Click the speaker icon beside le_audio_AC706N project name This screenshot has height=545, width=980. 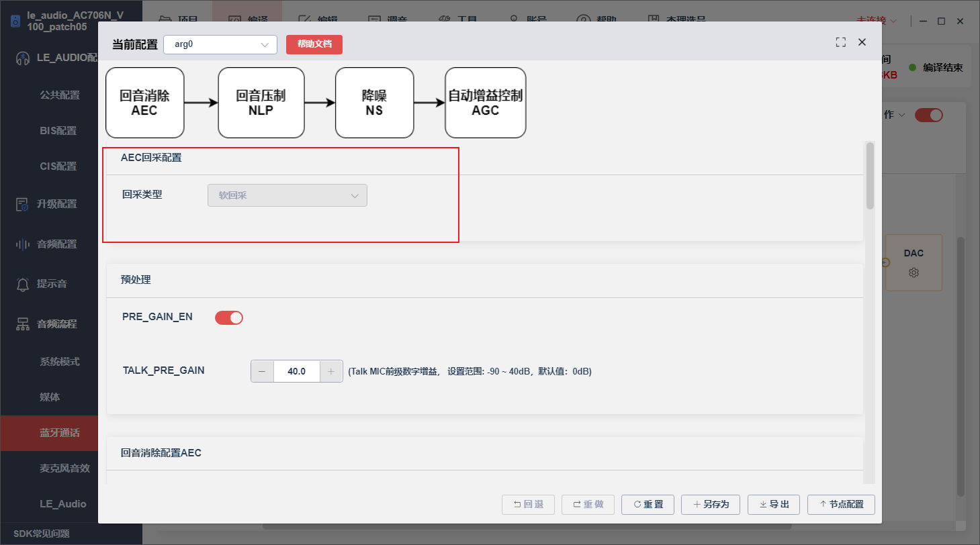click(15, 21)
